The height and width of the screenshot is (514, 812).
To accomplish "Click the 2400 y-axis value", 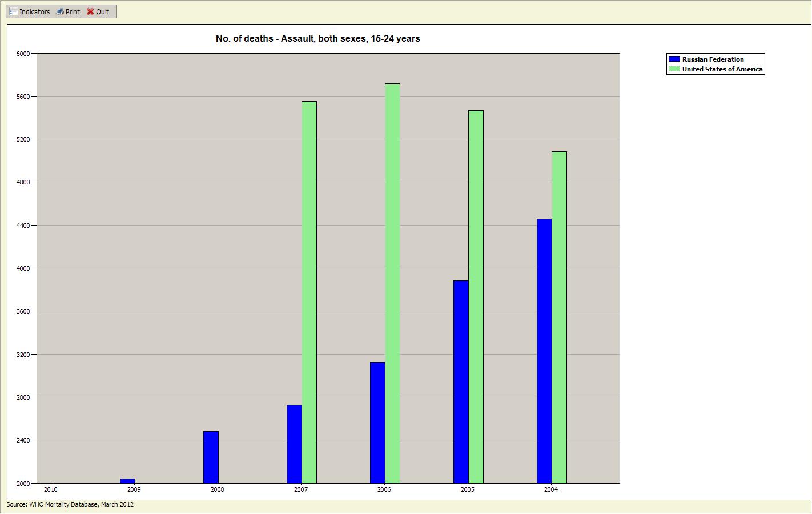I will 23,440.
